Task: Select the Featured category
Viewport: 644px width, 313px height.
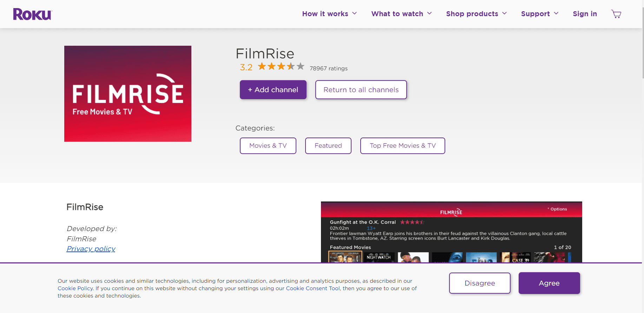Action: [x=328, y=146]
